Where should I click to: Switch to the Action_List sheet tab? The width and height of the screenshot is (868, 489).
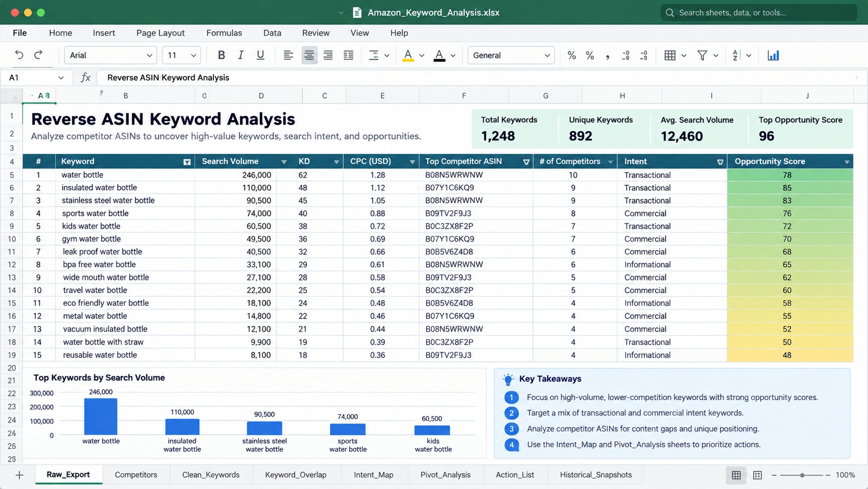tap(515, 475)
